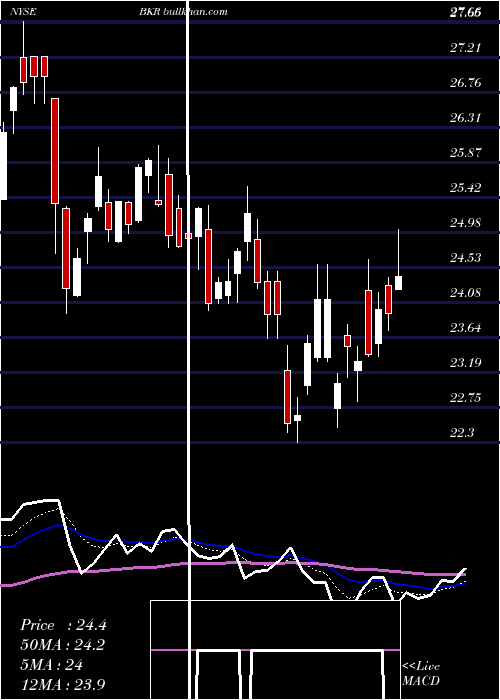The image size is (500, 700).
Task: Select the 22.3 price axis label
Action: 462,432
